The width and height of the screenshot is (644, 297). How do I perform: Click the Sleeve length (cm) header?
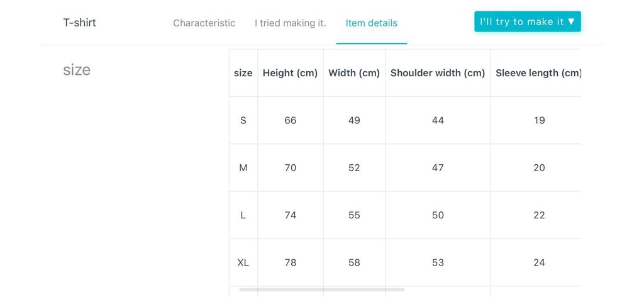tap(538, 73)
